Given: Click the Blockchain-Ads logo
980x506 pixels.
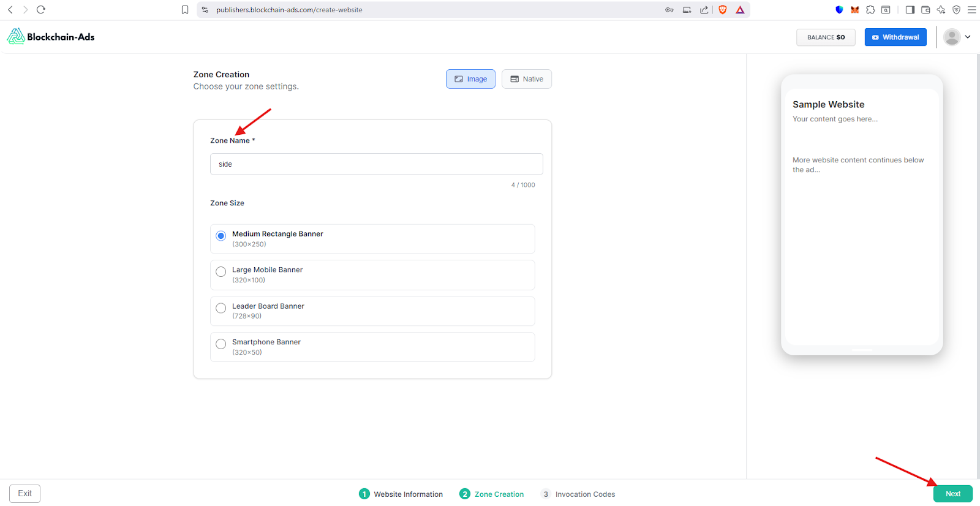Looking at the screenshot, I should tap(51, 37).
